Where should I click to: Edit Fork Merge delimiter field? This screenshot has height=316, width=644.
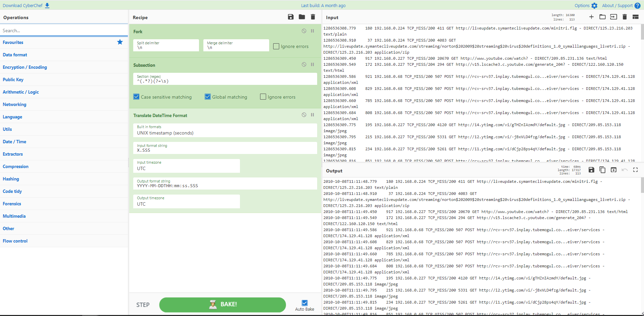tap(236, 45)
